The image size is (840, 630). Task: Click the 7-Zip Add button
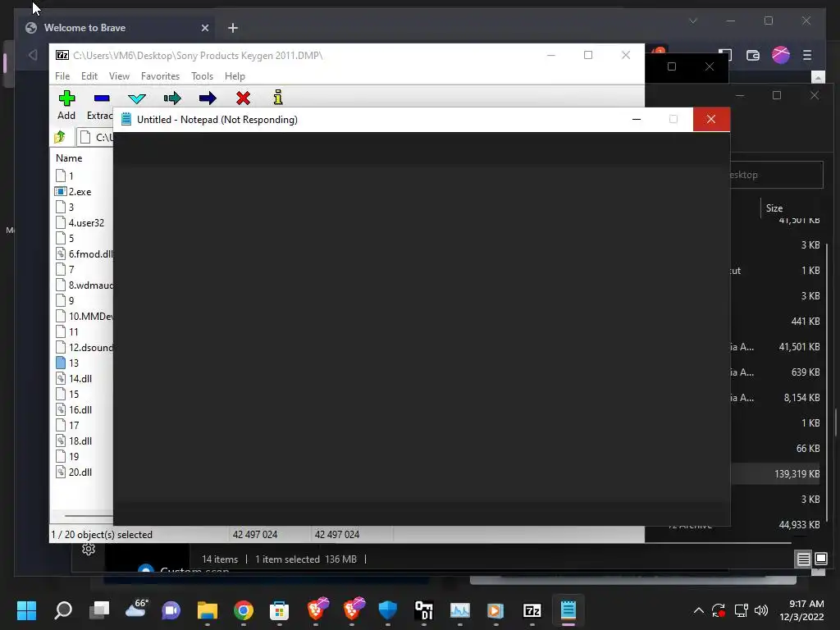66,105
